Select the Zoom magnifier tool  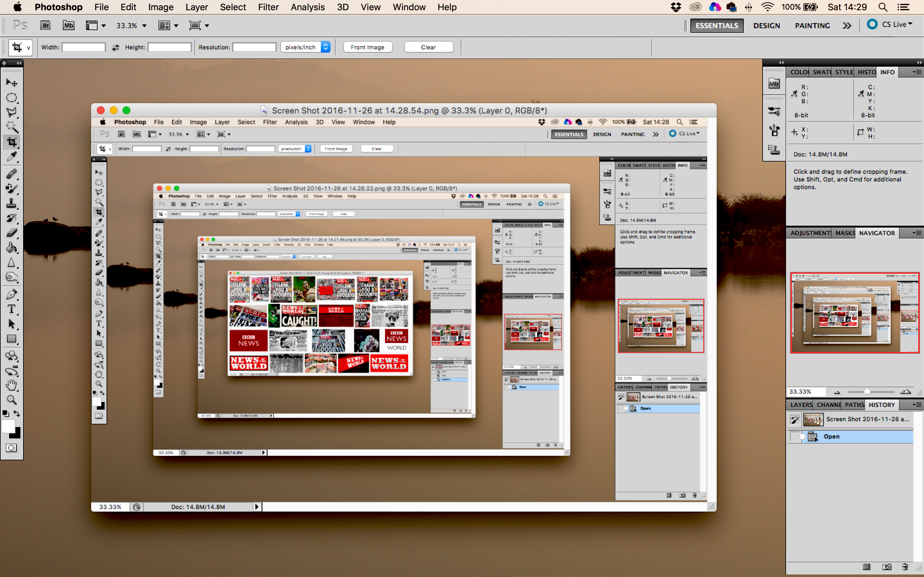click(12, 400)
